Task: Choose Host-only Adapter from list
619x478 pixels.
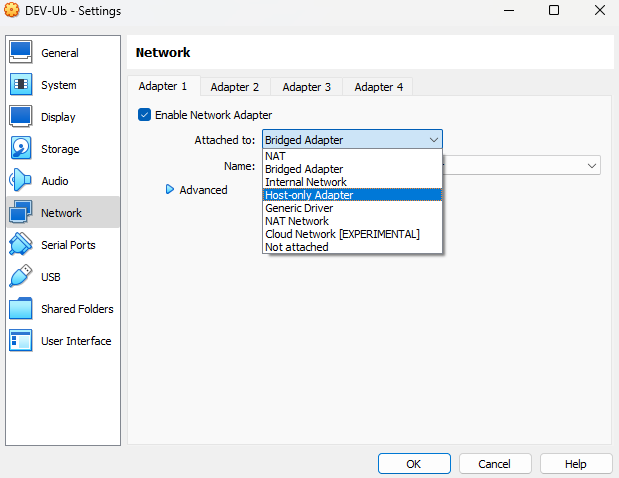Action: [x=309, y=195]
